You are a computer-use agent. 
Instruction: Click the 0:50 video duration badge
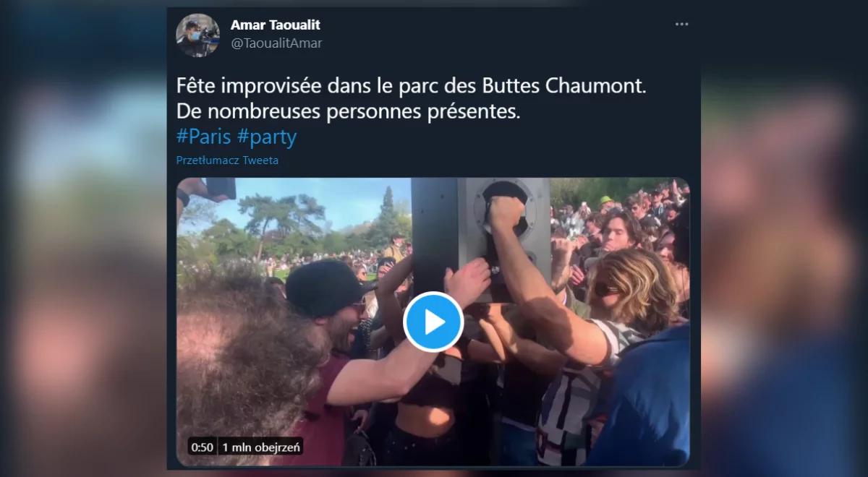click(202, 447)
